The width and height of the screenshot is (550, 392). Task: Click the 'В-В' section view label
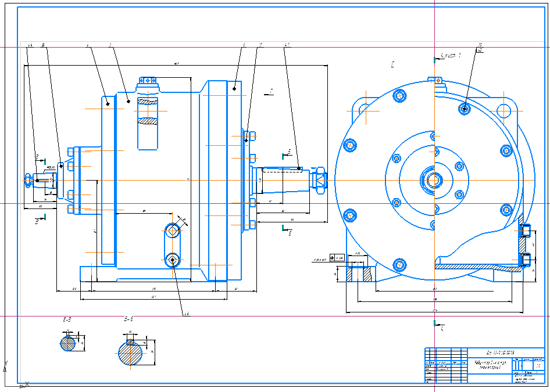click(67, 320)
